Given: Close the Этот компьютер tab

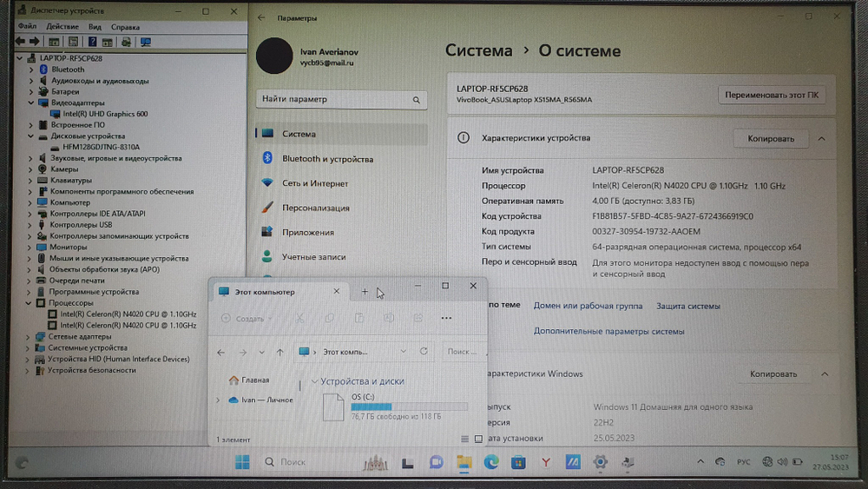Looking at the screenshot, I should pos(336,291).
